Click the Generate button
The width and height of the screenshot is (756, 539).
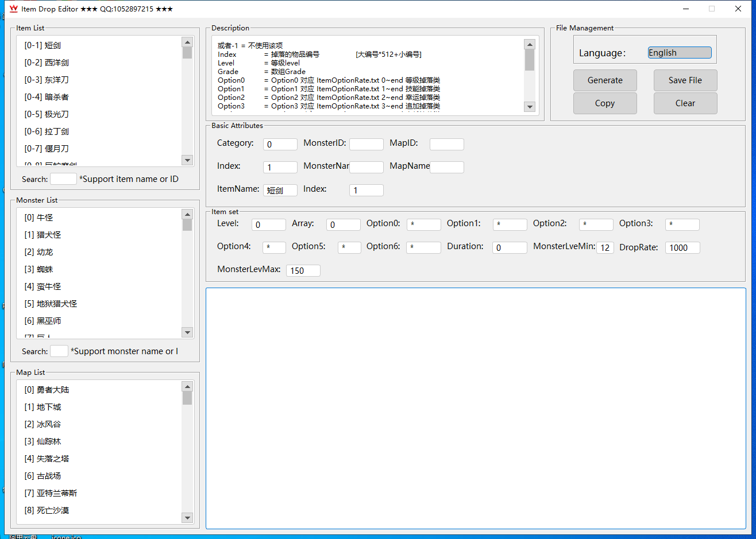tap(605, 80)
